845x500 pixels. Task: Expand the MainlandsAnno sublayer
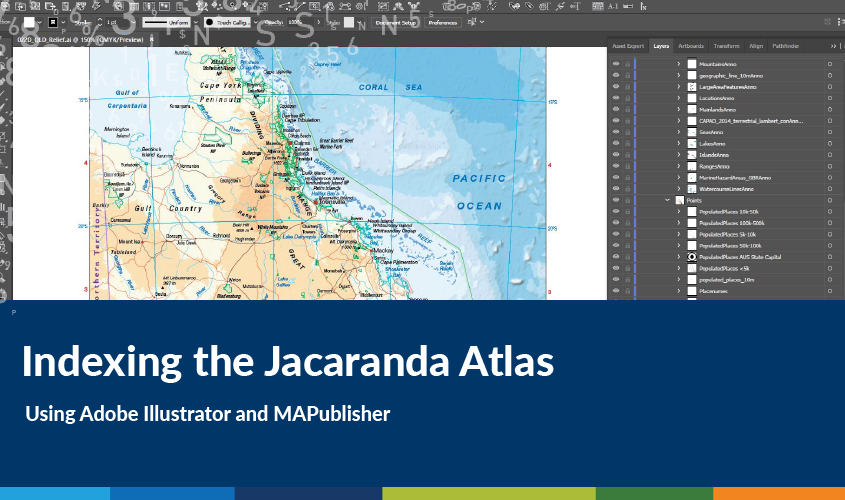coord(679,109)
